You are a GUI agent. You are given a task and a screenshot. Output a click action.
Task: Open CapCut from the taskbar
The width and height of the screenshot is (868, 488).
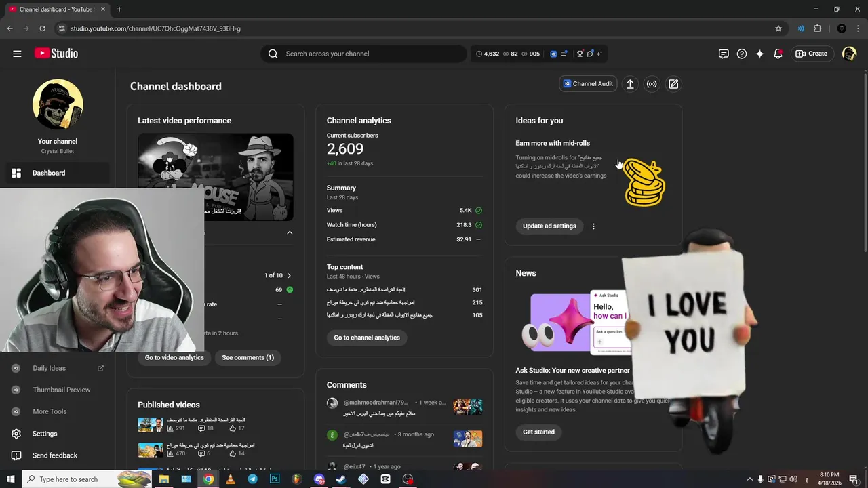click(386, 479)
